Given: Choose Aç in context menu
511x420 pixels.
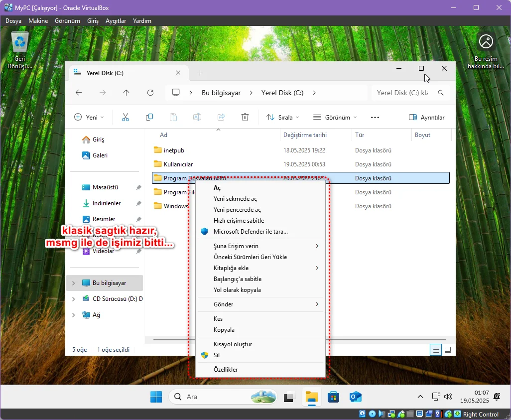Looking at the screenshot, I should coord(260,188).
